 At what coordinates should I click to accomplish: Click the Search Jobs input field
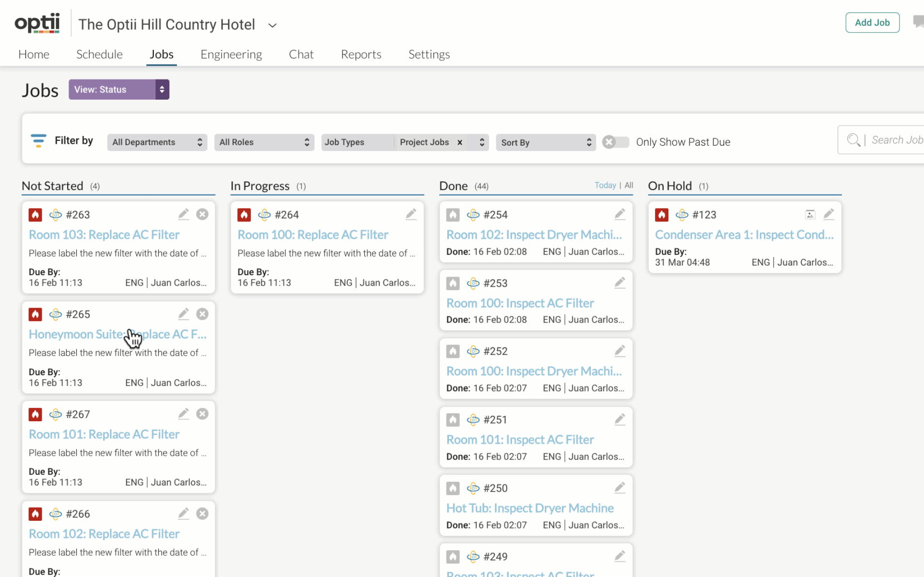tap(896, 140)
